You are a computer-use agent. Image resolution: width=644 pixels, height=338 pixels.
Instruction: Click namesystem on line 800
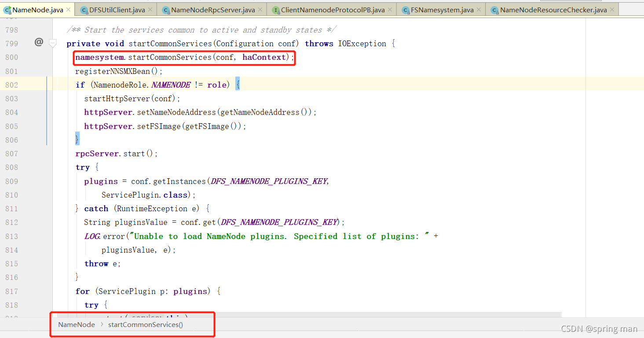(x=99, y=57)
